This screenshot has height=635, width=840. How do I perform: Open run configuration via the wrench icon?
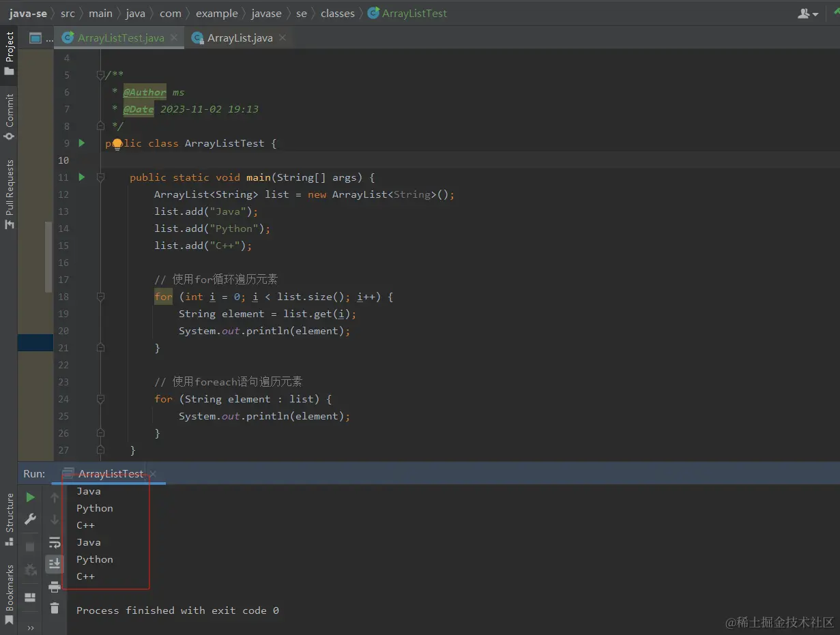[x=30, y=519]
